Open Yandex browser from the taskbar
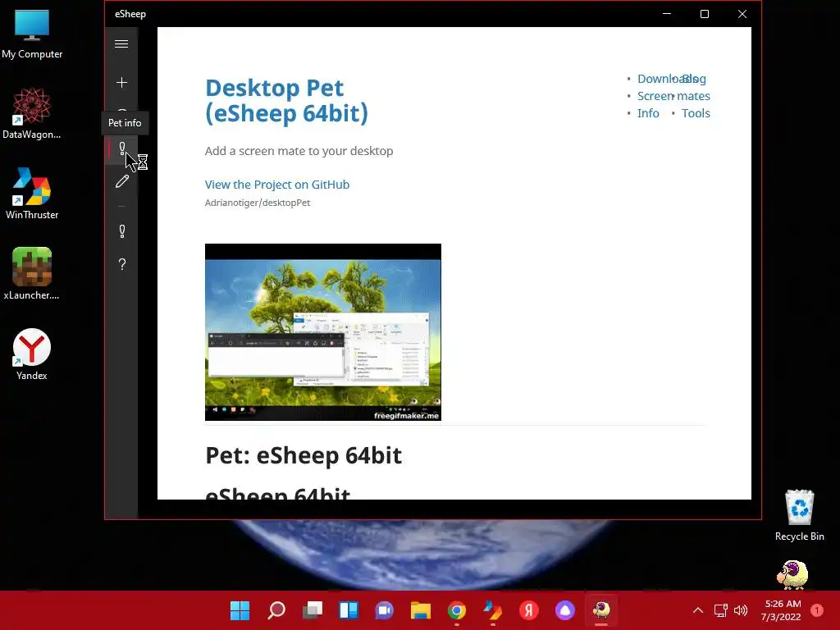This screenshot has height=630, width=840. tap(529, 610)
